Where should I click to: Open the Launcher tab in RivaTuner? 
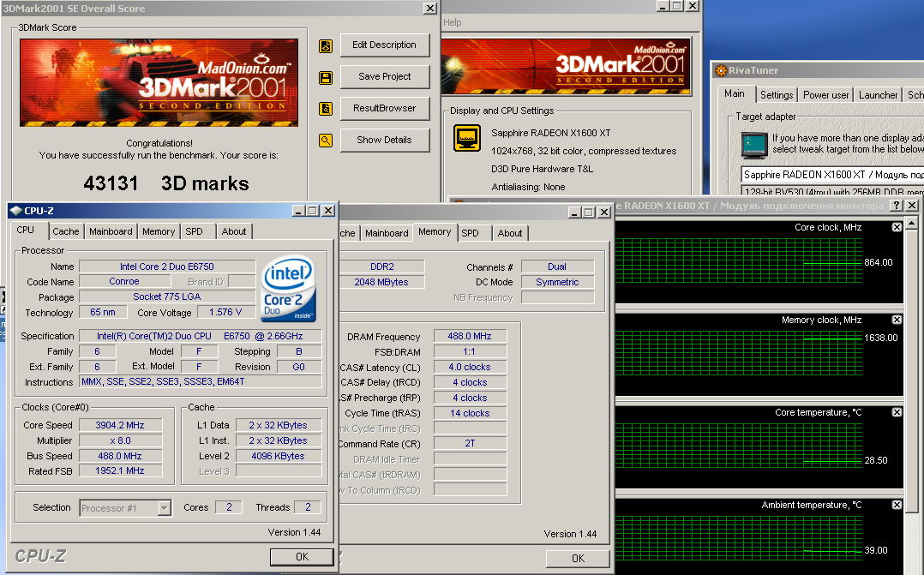coord(878,95)
